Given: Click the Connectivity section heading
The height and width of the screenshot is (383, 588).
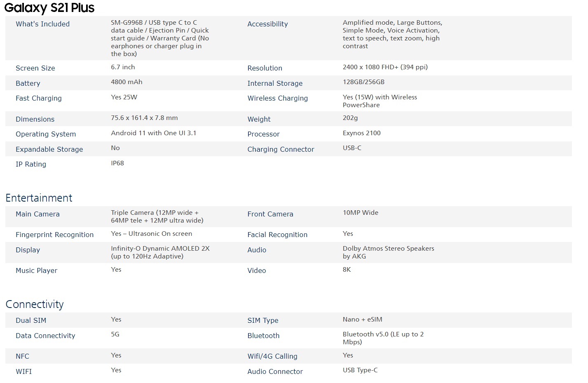Looking at the screenshot, I should pyautogui.click(x=35, y=304).
